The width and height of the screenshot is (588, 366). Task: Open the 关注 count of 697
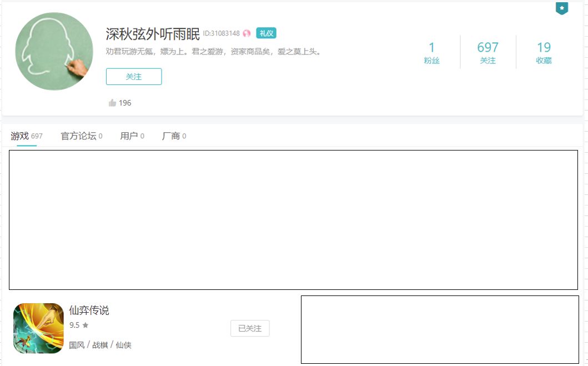[x=488, y=53]
